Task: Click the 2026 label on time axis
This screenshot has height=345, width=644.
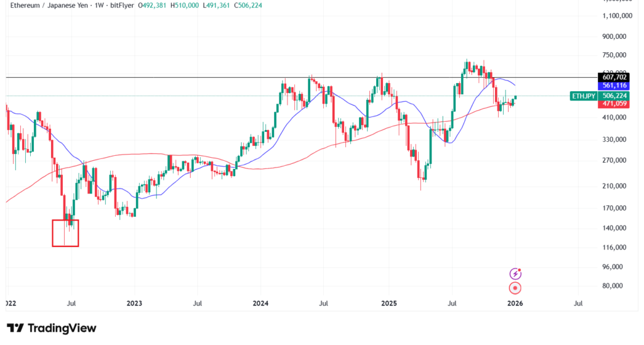Action: tap(515, 303)
